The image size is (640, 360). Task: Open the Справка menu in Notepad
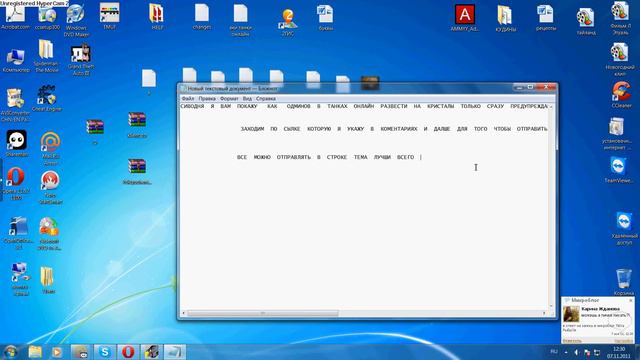click(x=266, y=98)
